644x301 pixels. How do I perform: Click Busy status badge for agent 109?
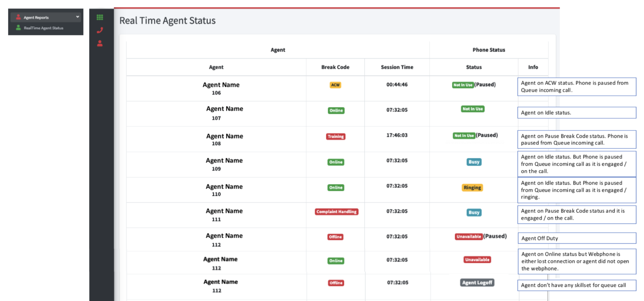pos(474,162)
